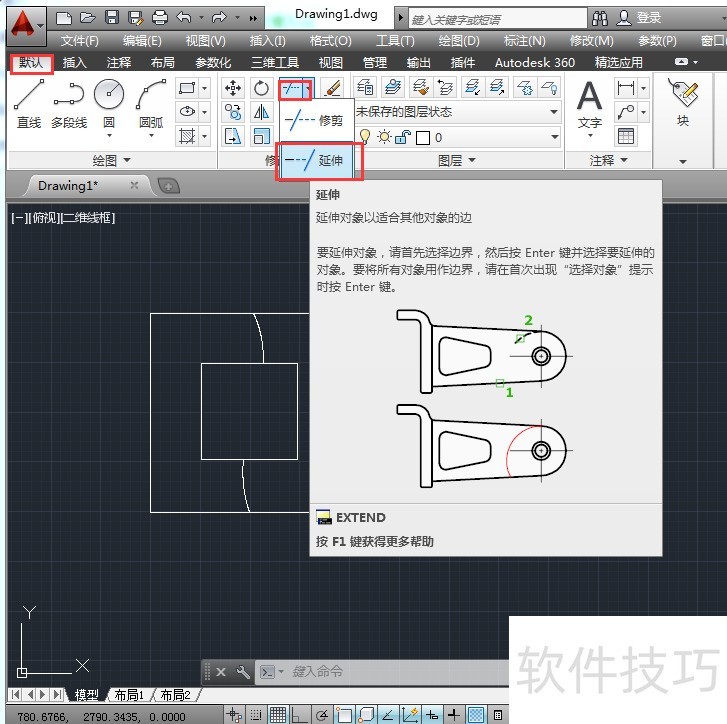Open the 编辑(E) menu
This screenshot has width=727, height=724.
pos(142,41)
